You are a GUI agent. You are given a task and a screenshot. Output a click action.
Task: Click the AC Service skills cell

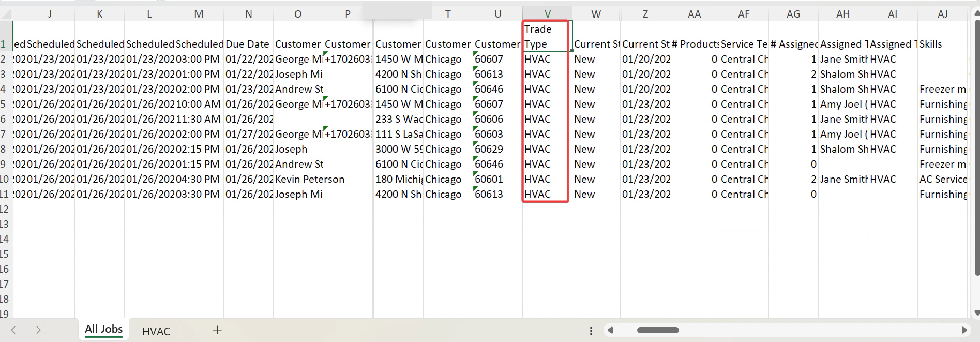(x=943, y=179)
